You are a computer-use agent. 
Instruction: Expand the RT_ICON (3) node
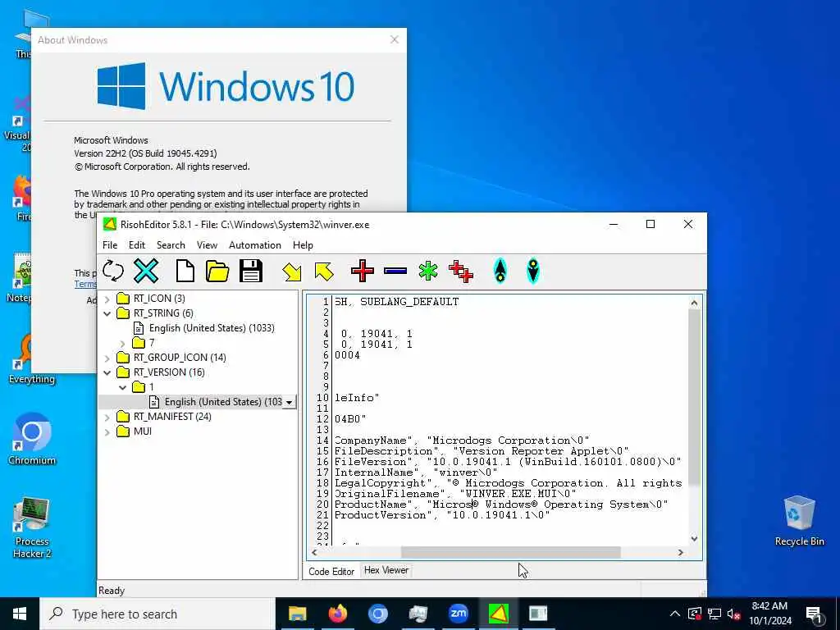[107, 299]
